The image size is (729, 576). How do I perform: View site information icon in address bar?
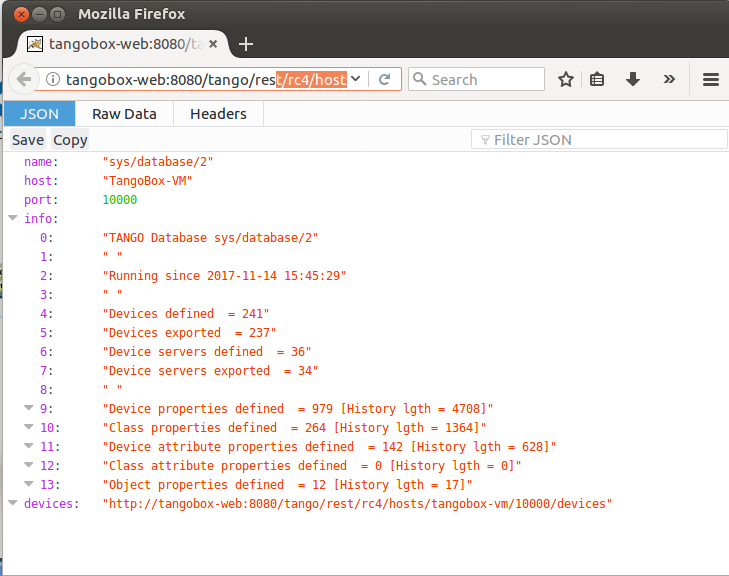(x=53, y=79)
